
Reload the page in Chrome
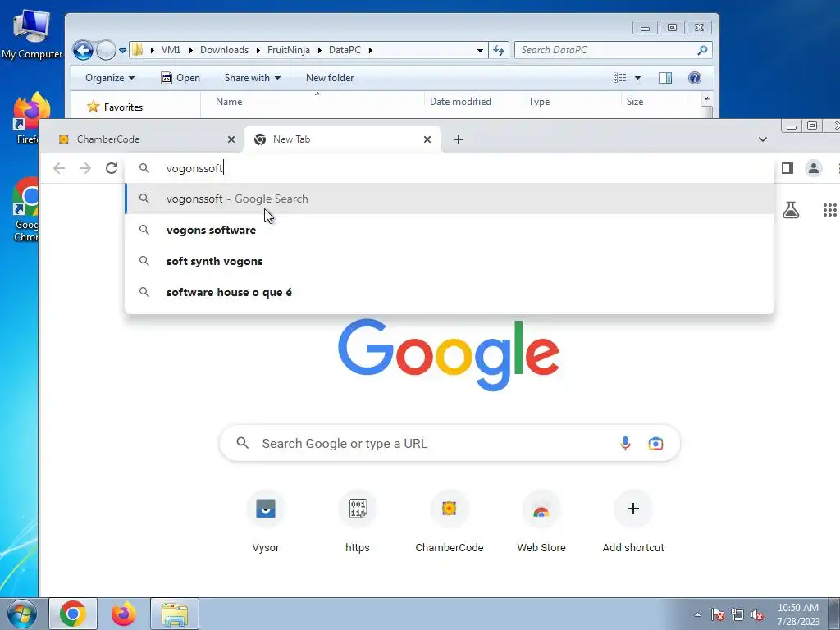(x=112, y=168)
